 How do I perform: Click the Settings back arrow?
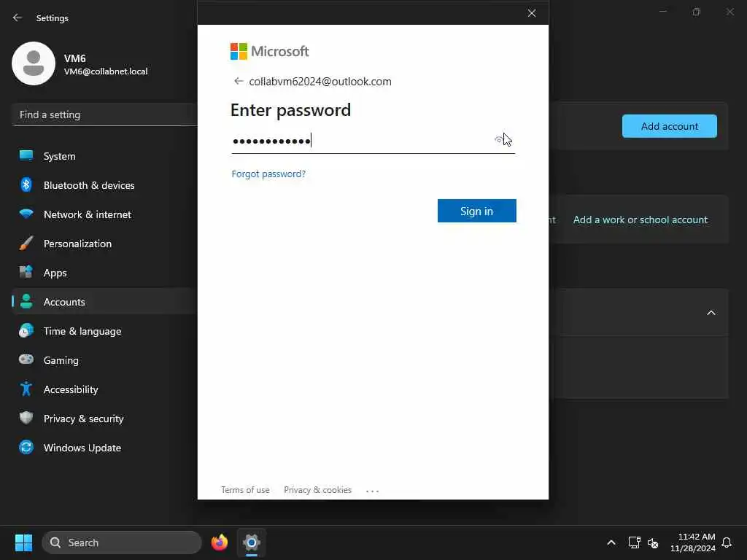pyautogui.click(x=18, y=17)
